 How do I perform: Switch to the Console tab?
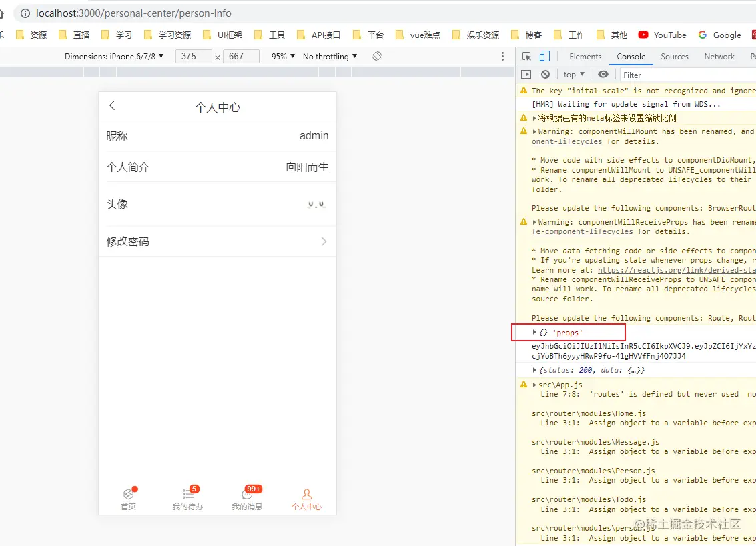tap(631, 57)
